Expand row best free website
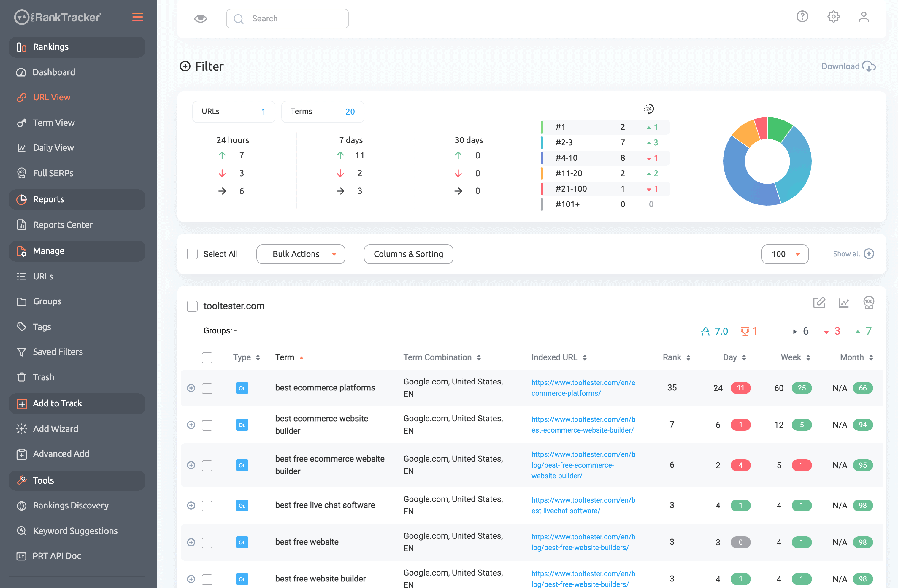This screenshot has width=898, height=588. coord(191,542)
